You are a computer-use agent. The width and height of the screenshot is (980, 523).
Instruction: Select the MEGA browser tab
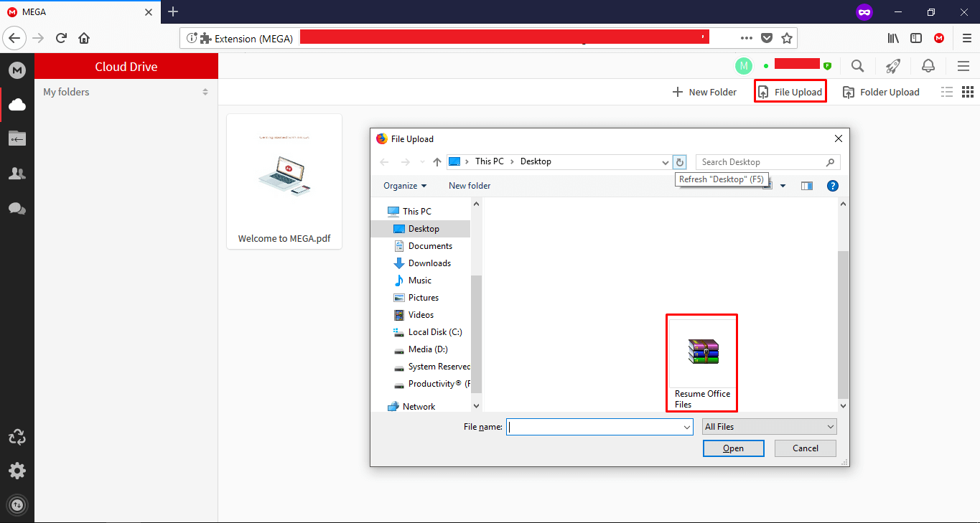click(x=79, y=11)
